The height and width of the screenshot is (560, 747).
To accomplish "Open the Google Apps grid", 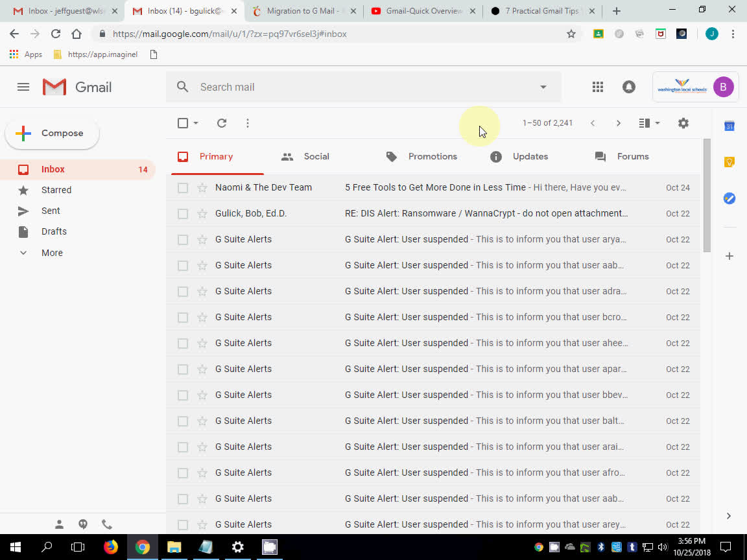I will pyautogui.click(x=597, y=86).
